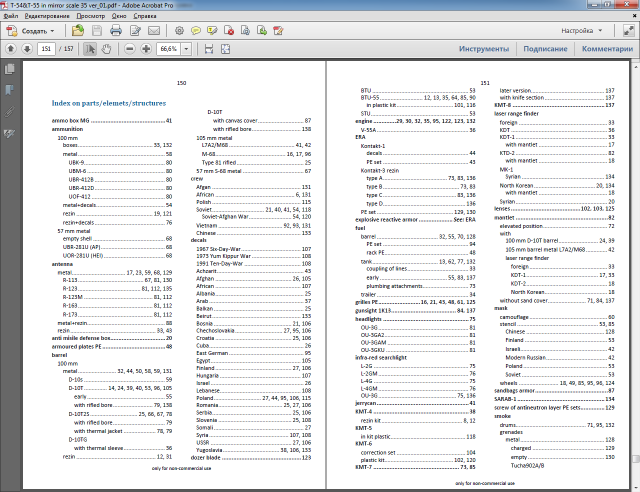The image size is (640, 492).
Task: Open the Bookmarks panel in sidebar
Action: [10, 88]
